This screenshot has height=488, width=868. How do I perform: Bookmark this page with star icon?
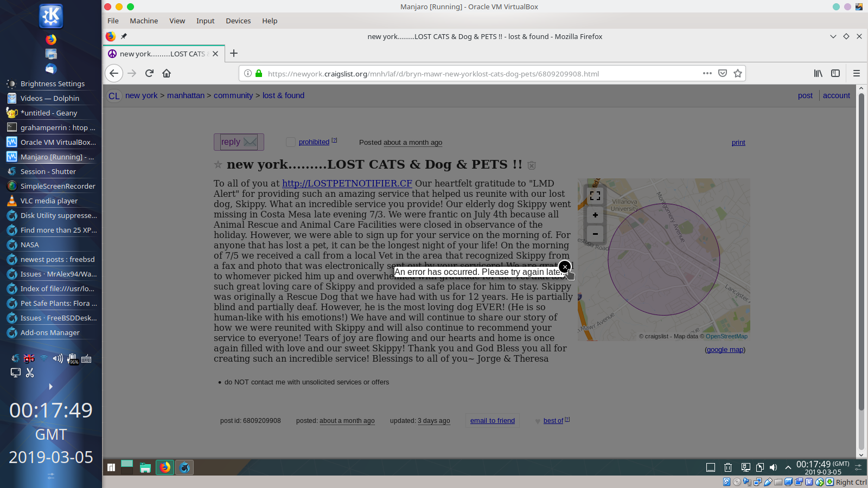(x=738, y=73)
